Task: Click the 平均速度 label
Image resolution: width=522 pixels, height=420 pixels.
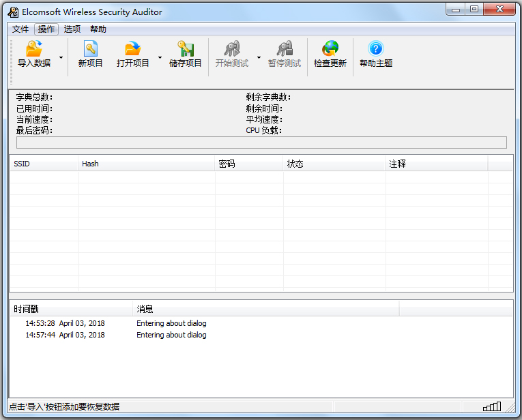Action: pyautogui.click(x=264, y=119)
